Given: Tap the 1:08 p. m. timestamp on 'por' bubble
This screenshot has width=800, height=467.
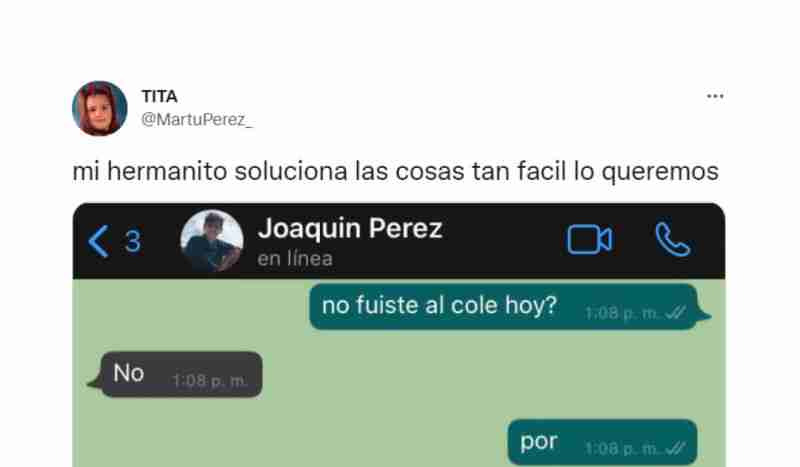Looking at the screenshot, I should (x=623, y=449).
